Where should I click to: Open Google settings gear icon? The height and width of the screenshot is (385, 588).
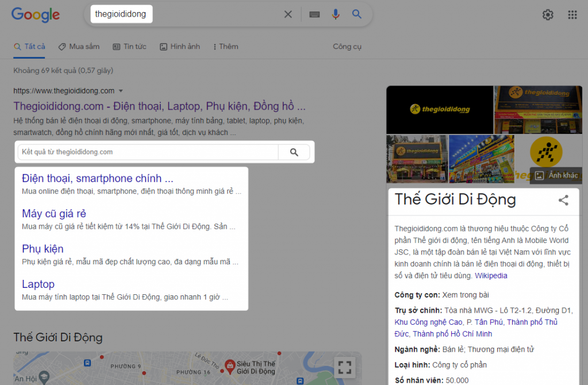548,14
